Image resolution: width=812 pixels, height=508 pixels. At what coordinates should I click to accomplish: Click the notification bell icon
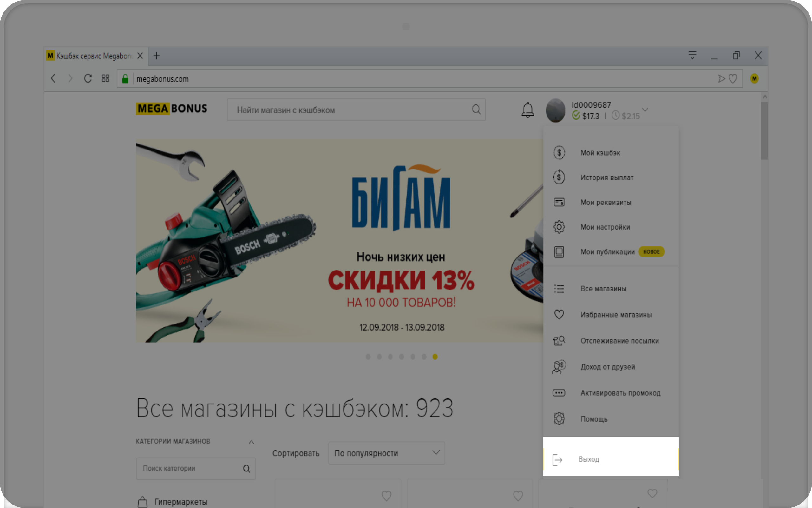[x=527, y=110]
